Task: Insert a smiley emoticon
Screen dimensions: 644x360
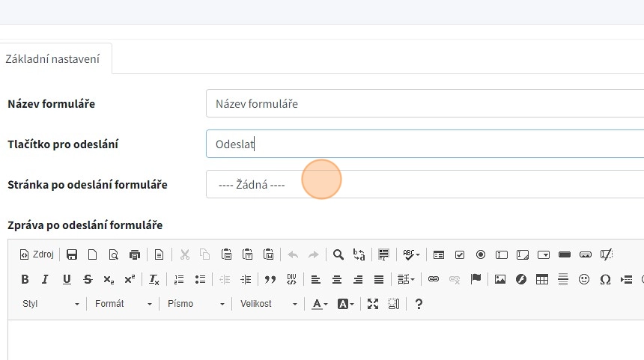Action: [584, 279]
